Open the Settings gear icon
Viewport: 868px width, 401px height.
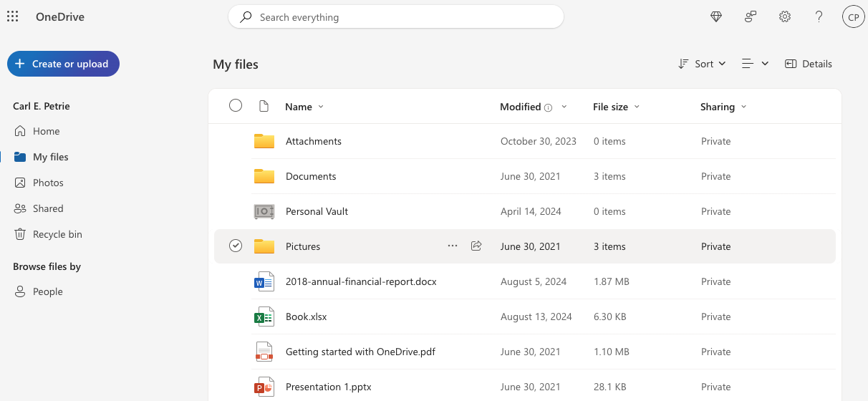[785, 16]
